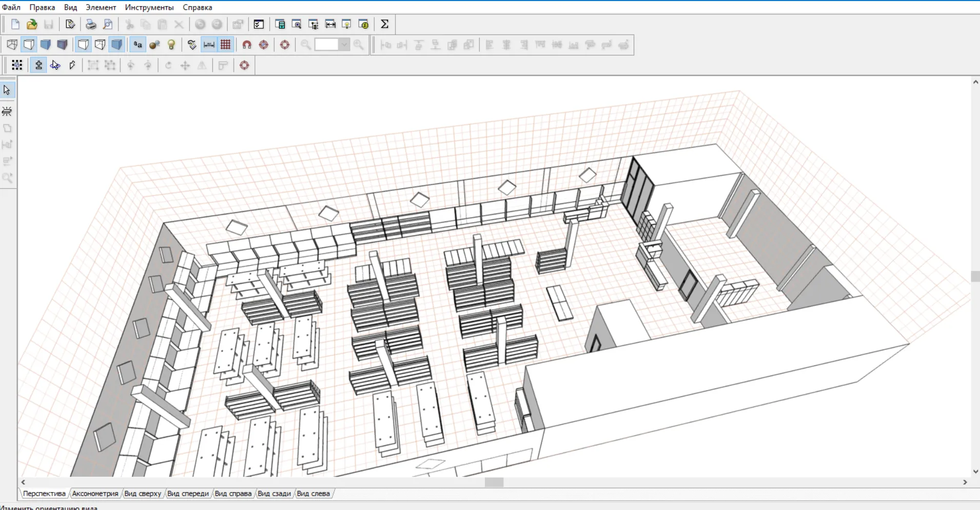This screenshot has width=980, height=510.
Task: Switch to the Аксонометрия view tab
Action: [x=95, y=494]
